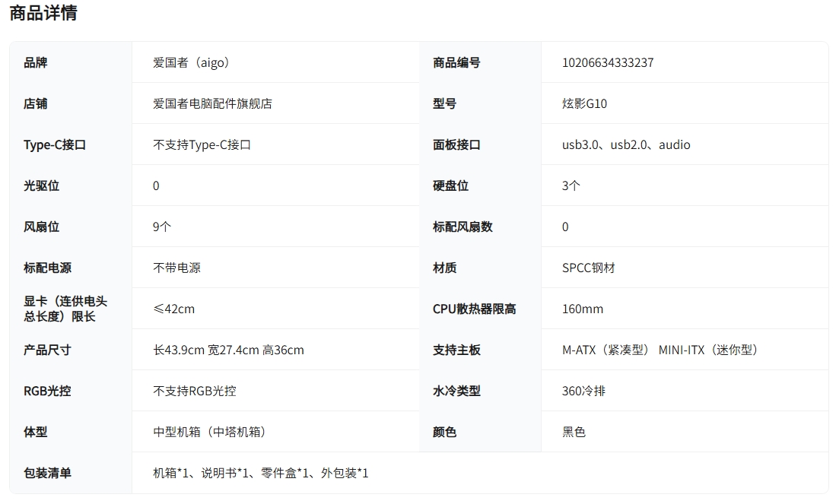
Task: Select model value 炫影G10
Action: point(584,104)
